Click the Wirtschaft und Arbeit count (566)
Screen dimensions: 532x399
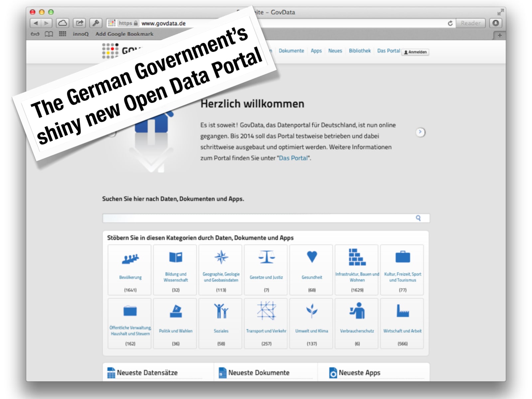point(403,343)
